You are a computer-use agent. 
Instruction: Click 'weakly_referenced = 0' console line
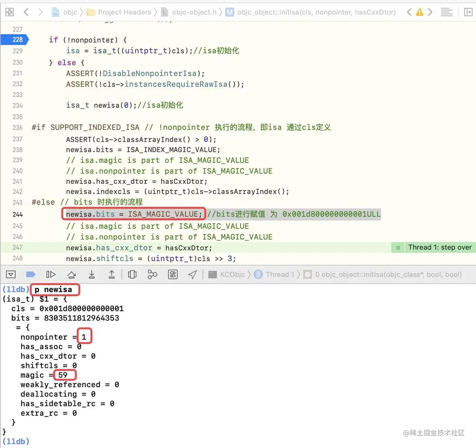click(x=70, y=385)
